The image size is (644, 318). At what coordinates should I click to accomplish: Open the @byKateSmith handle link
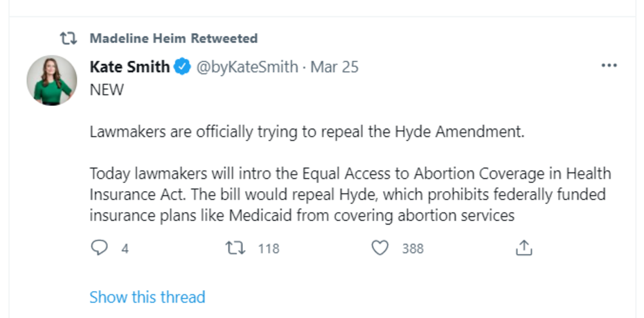click(247, 67)
